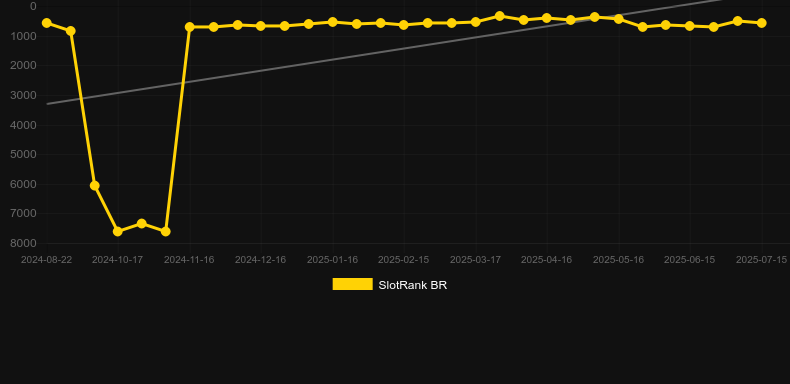Select the data point for 2024-12-16
790x384 pixels.
[x=261, y=26]
